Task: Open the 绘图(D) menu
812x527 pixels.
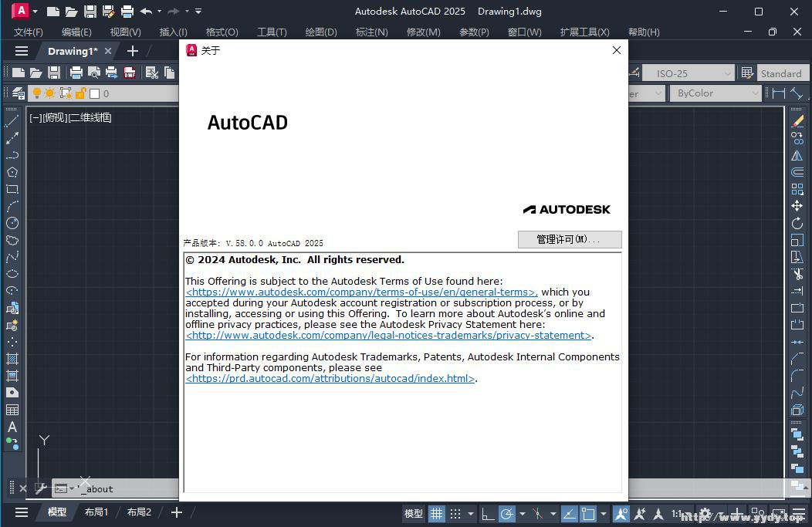Action: [321, 32]
